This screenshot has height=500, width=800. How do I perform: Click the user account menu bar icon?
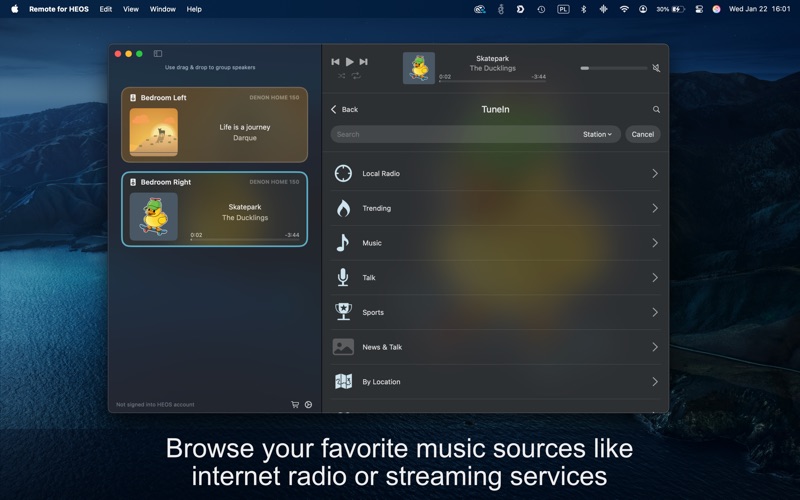click(643, 9)
